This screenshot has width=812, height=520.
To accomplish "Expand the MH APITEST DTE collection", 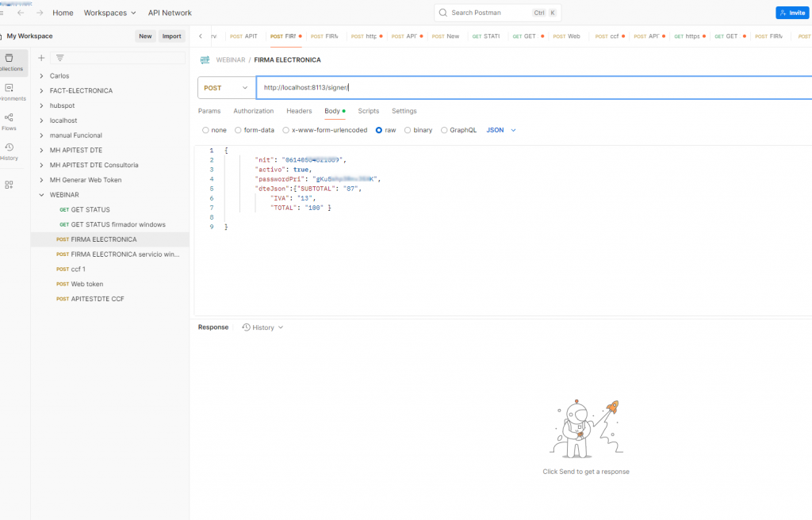I will coord(41,150).
